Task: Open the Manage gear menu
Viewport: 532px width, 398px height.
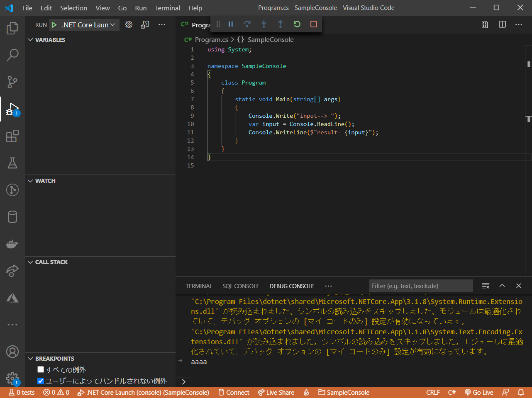Action: pos(12,378)
